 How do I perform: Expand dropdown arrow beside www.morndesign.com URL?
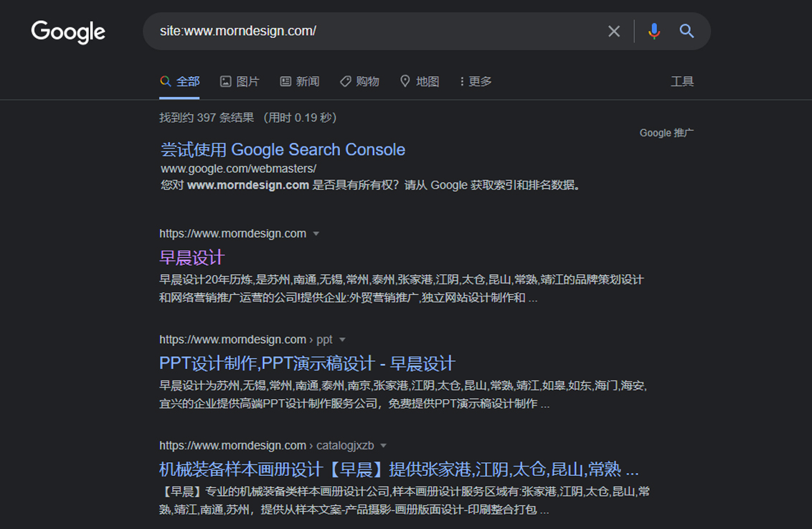tap(316, 234)
